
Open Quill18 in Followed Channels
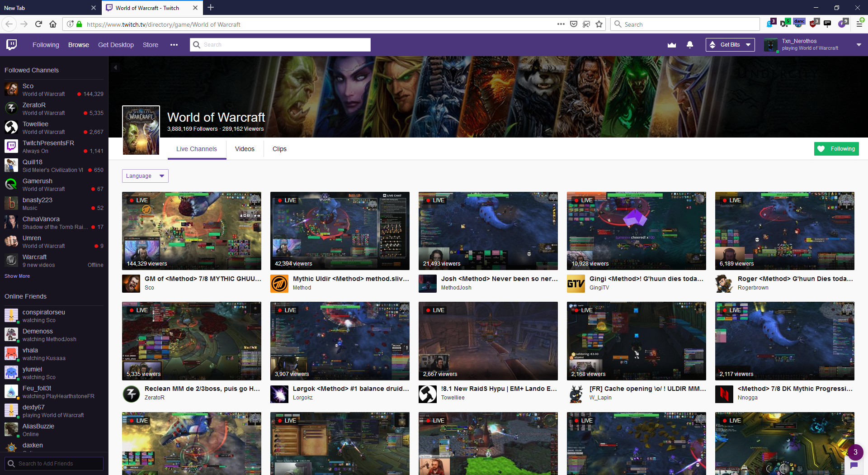pyautogui.click(x=54, y=166)
